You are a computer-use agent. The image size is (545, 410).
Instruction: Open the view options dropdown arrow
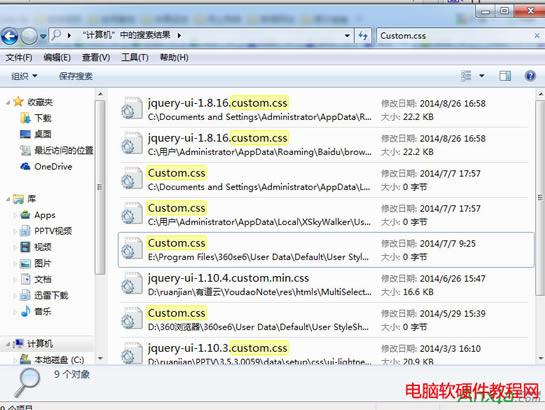point(482,76)
